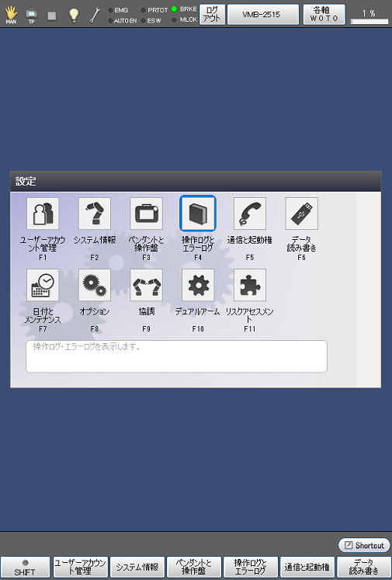Open システム情報 robot arm icon
Screen dimensions: 392x580
click(94, 214)
